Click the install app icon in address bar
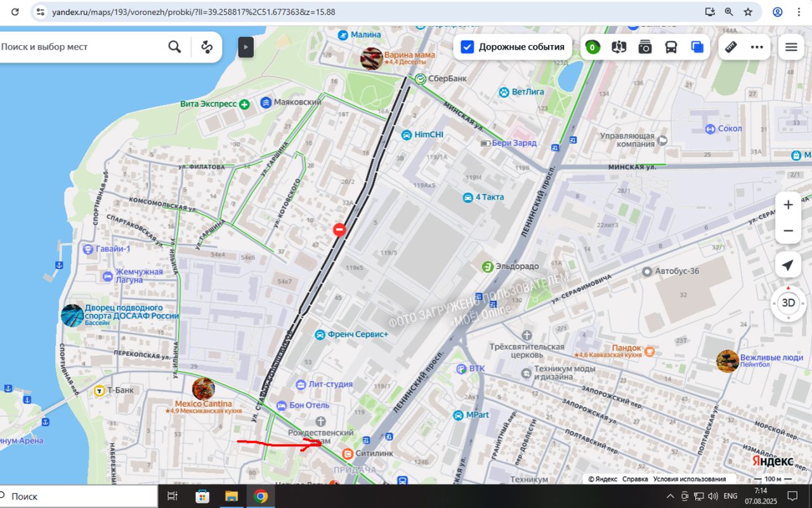This screenshot has width=812, height=508. coord(710,11)
